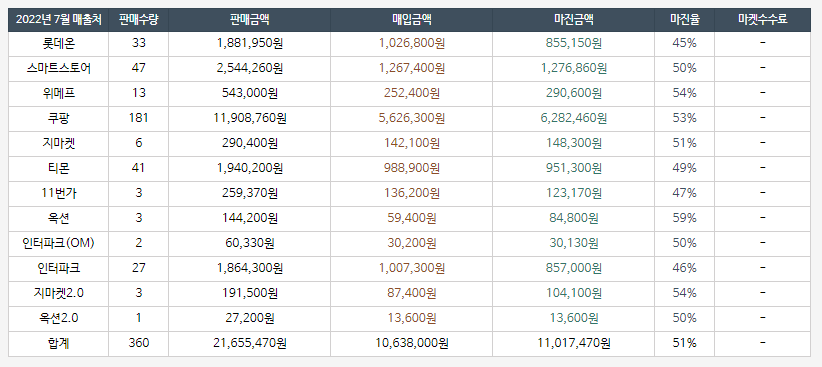This screenshot has width=822, height=367.
Task: Click total sales amount 21,655,470원
Action: tap(250, 343)
